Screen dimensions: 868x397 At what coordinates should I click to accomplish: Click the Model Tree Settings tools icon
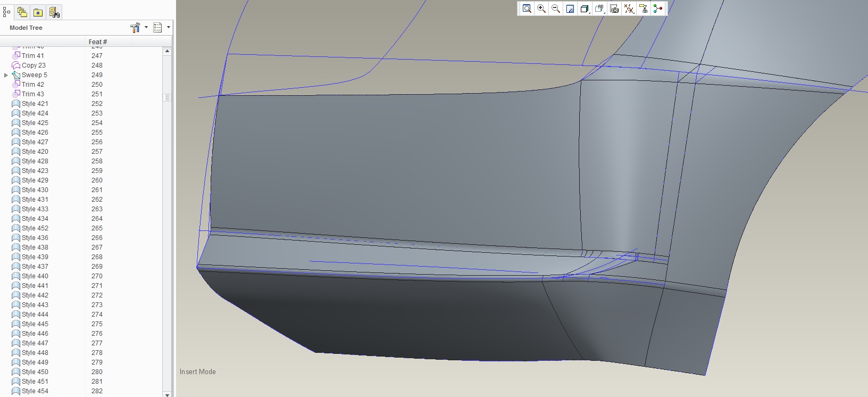pyautogui.click(x=135, y=28)
